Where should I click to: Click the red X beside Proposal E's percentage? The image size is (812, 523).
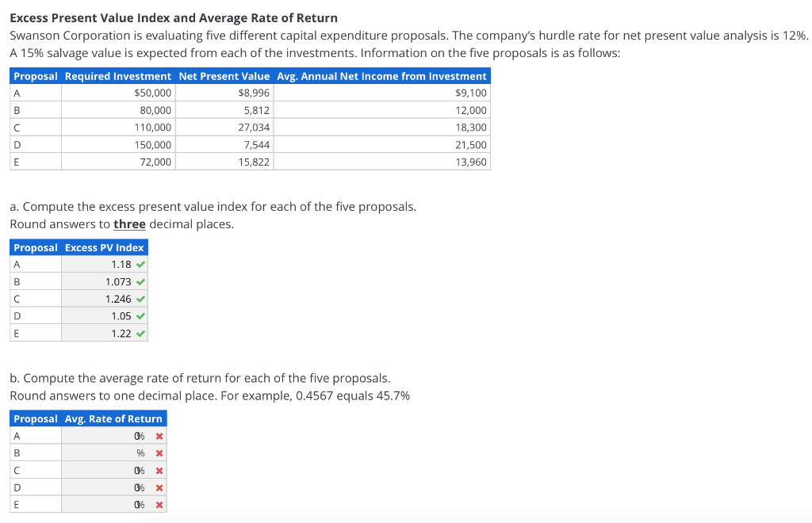(x=157, y=504)
